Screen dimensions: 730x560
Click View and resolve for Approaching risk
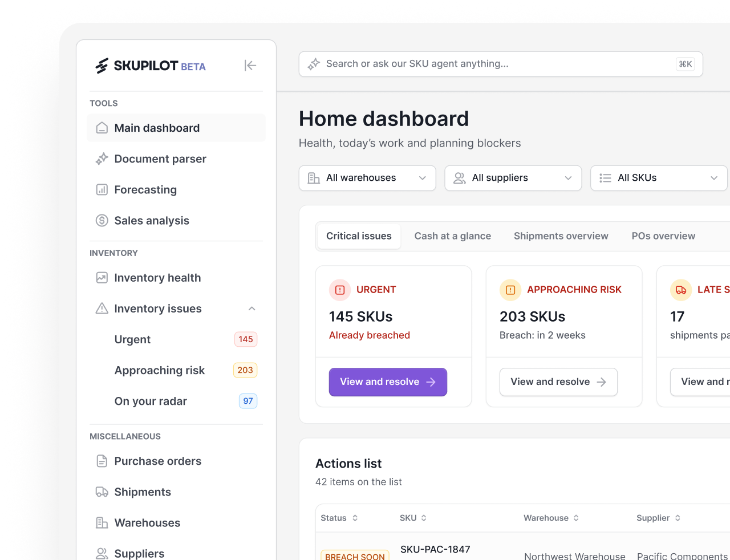coord(558,382)
